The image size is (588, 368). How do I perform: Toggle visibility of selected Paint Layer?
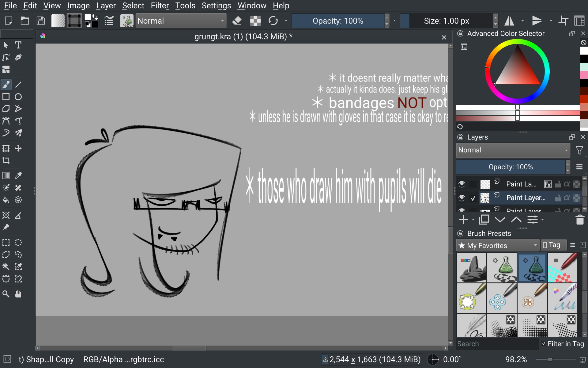tap(462, 198)
